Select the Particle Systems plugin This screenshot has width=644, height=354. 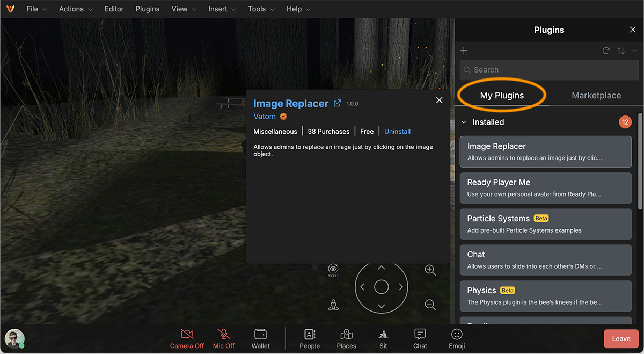[x=546, y=224]
